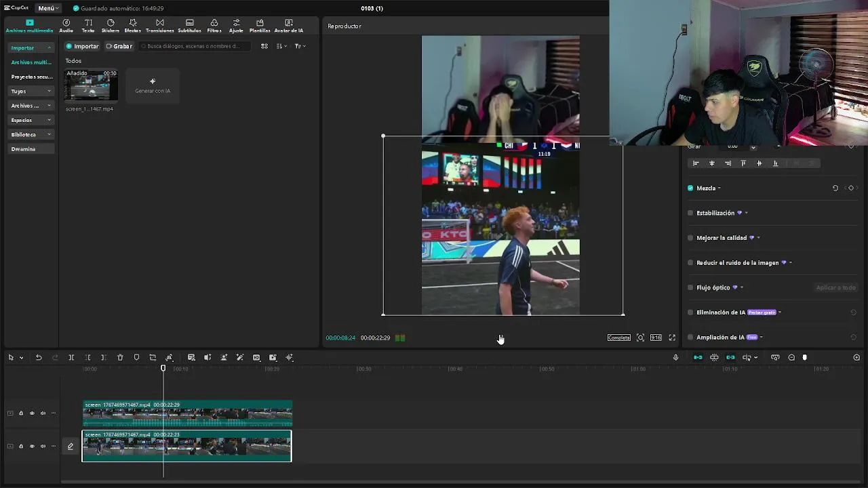Open the Filtros panel
868x488 pixels.
point(214,26)
